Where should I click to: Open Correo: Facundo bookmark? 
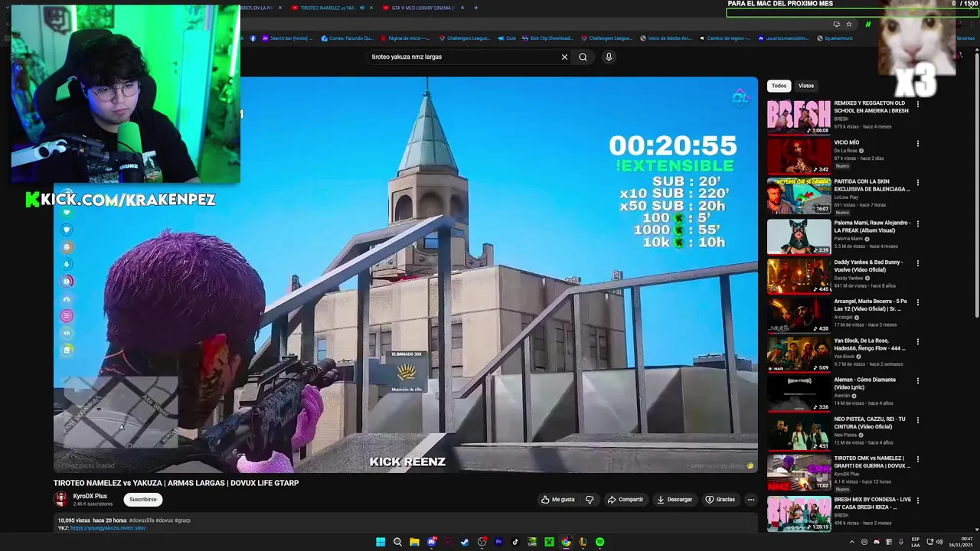tap(348, 37)
